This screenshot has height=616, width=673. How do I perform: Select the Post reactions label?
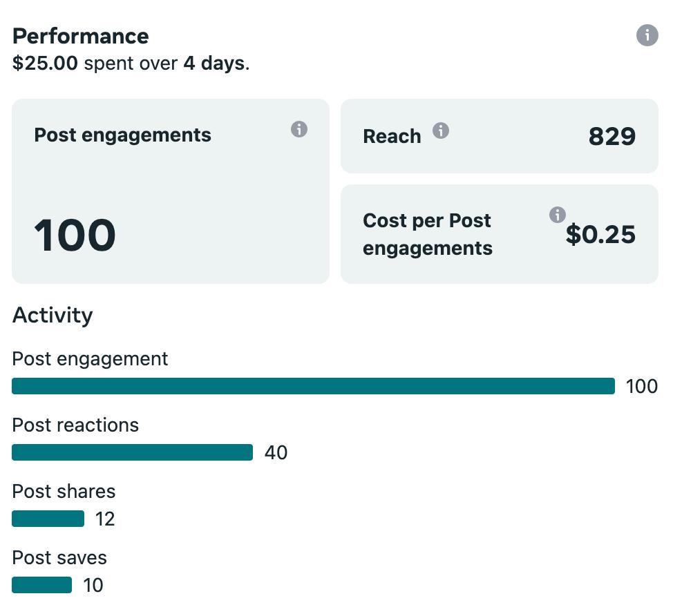[x=75, y=425]
